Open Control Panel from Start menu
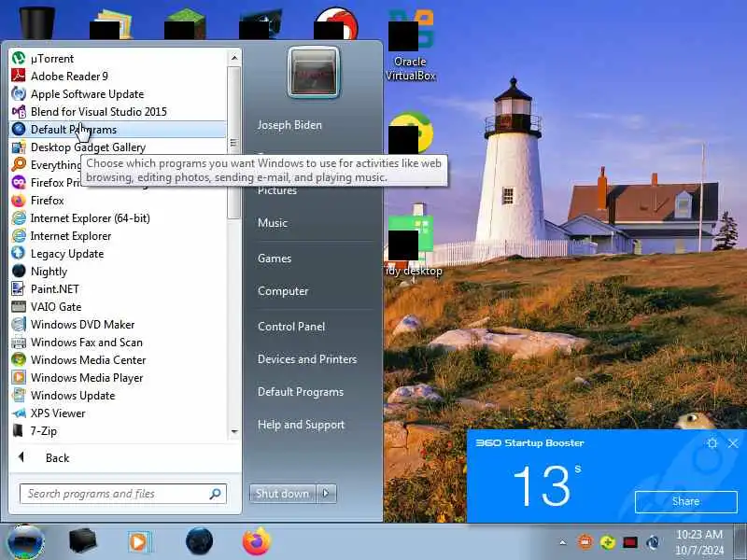 291,327
